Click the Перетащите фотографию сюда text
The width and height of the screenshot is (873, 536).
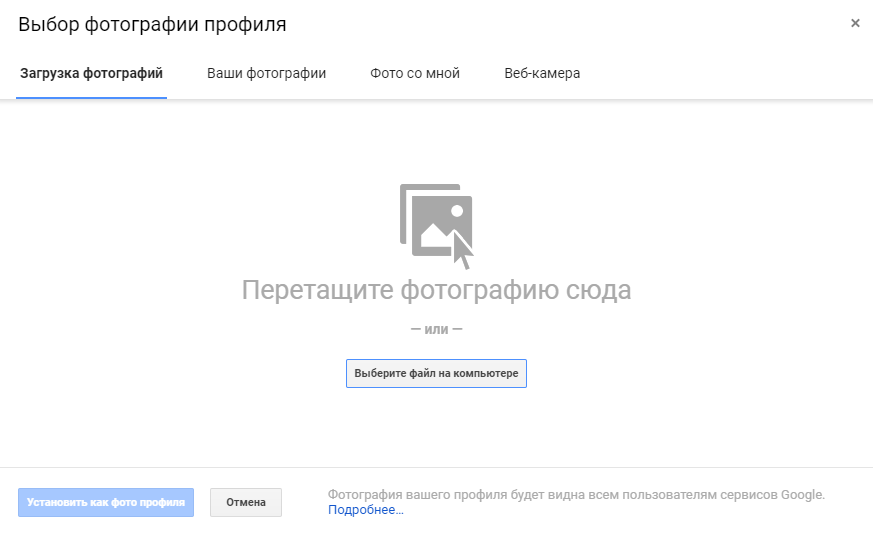(x=436, y=290)
